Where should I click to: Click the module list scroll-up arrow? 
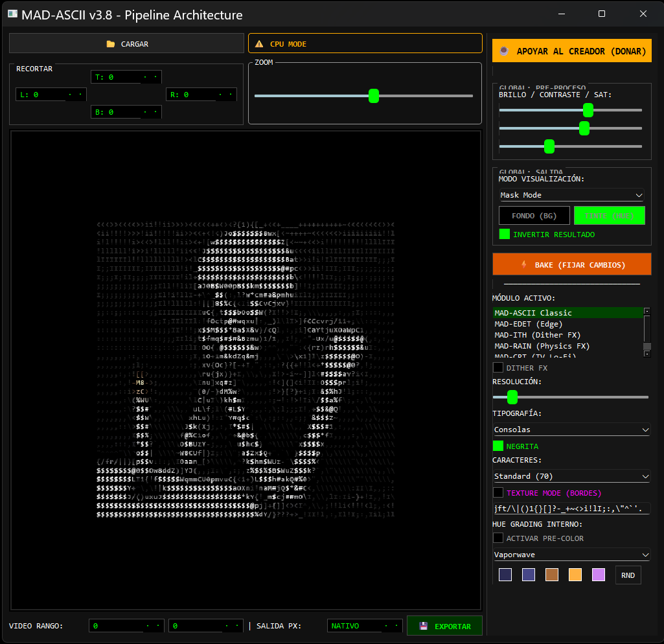(647, 312)
